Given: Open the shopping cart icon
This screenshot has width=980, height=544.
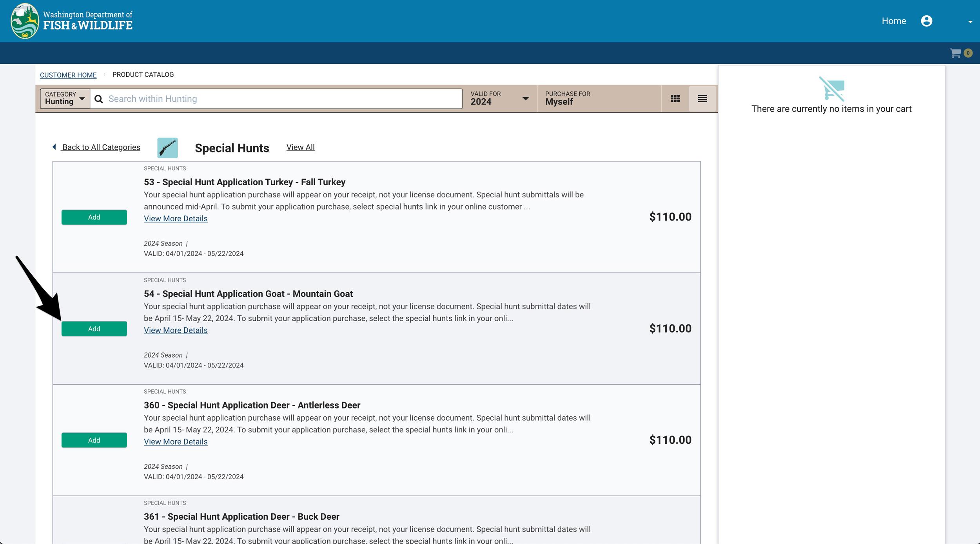Looking at the screenshot, I should (955, 53).
